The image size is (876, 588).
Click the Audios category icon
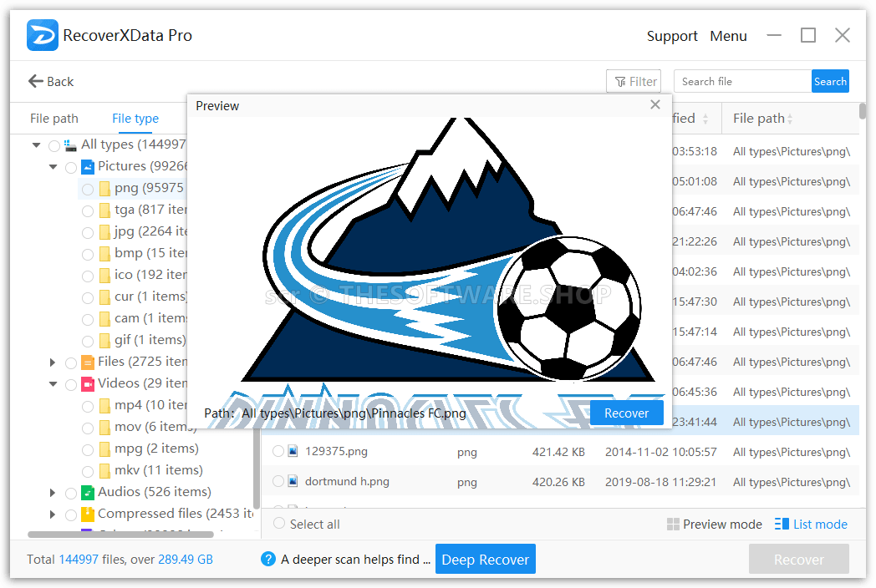click(88, 492)
